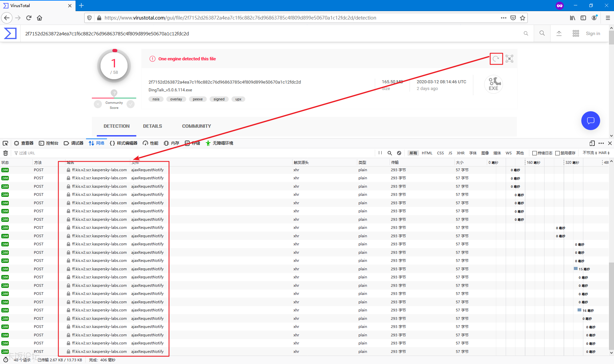Toggle XHR request filter
Image resolution: width=614 pixels, height=364 pixels.
click(461, 153)
